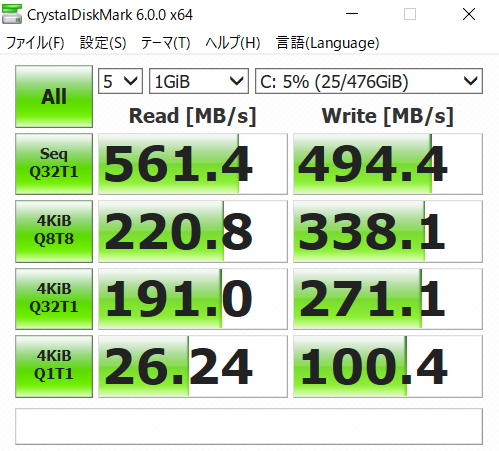Image resolution: width=499 pixels, height=451 pixels.
Task: Run the 4KiB Q1T1 benchmark
Action: point(54,366)
